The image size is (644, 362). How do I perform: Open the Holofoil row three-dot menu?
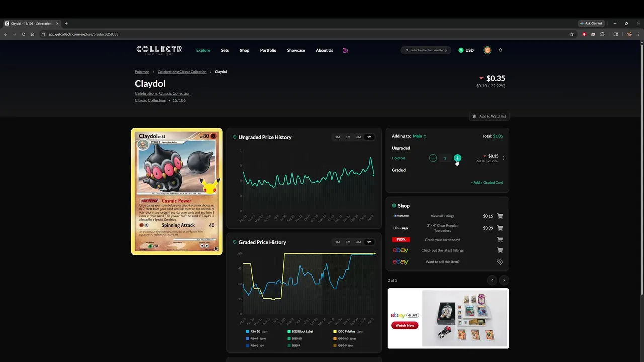pos(503,158)
